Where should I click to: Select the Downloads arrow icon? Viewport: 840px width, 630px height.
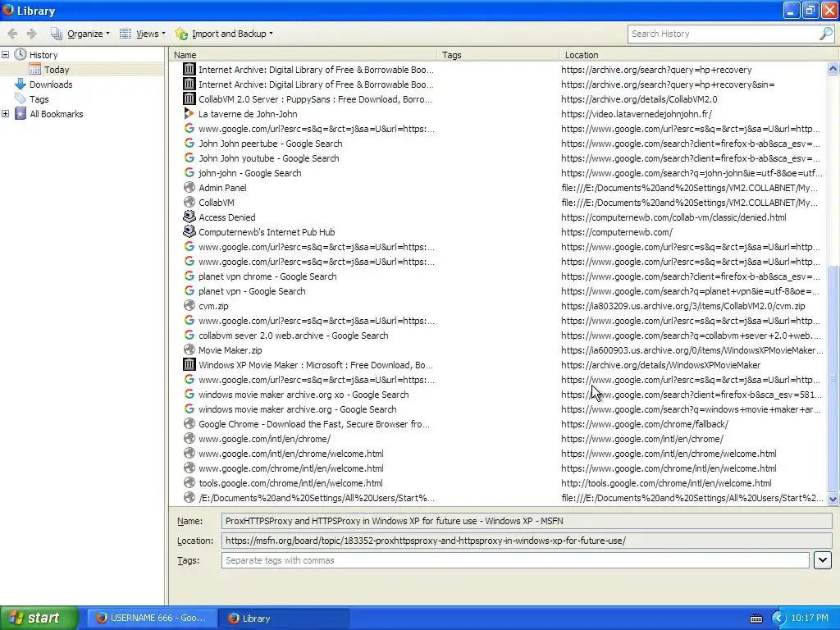(21, 84)
